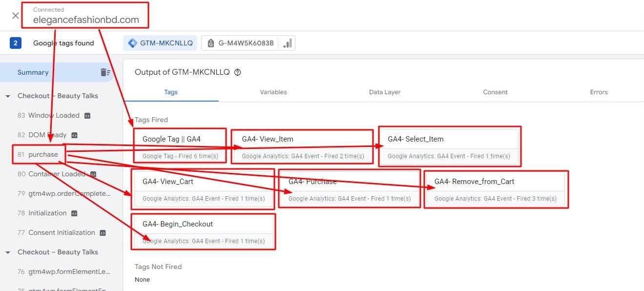The height and width of the screenshot is (291, 644).
Task: Click the G-M4W5K6083B tag icon
Action: click(x=211, y=43)
